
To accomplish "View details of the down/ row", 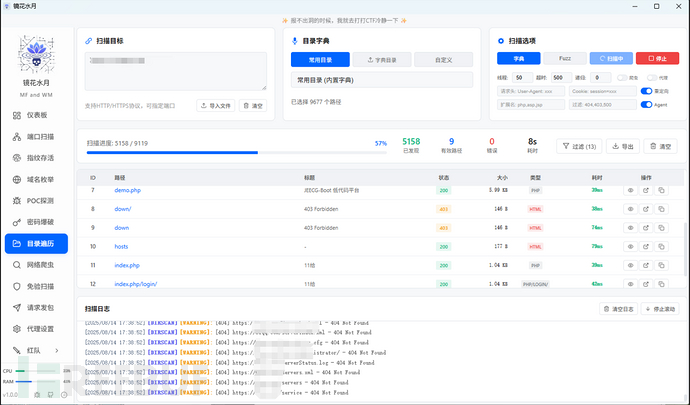I will (630, 209).
